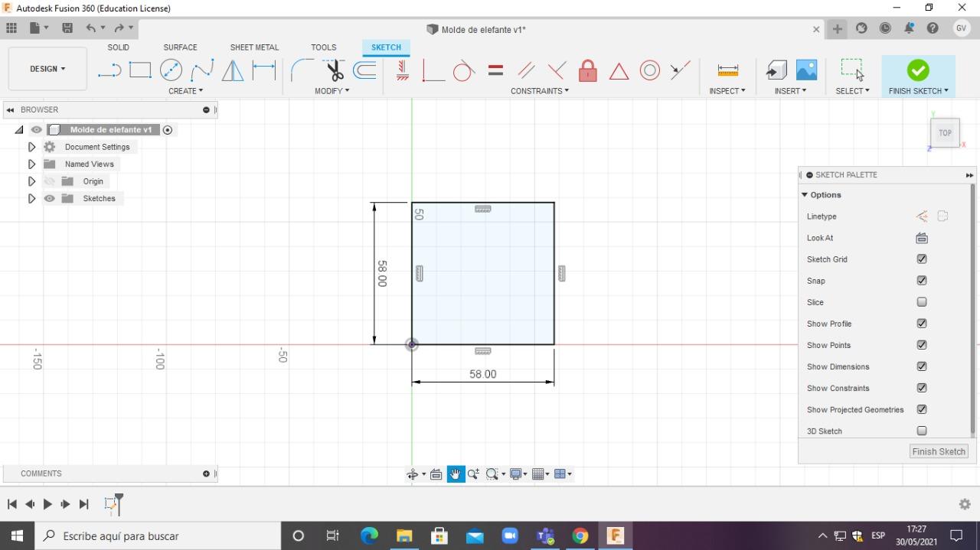The image size is (980, 550).
Task: Select the Line tool in Create
Action: [x=109, y=70]
